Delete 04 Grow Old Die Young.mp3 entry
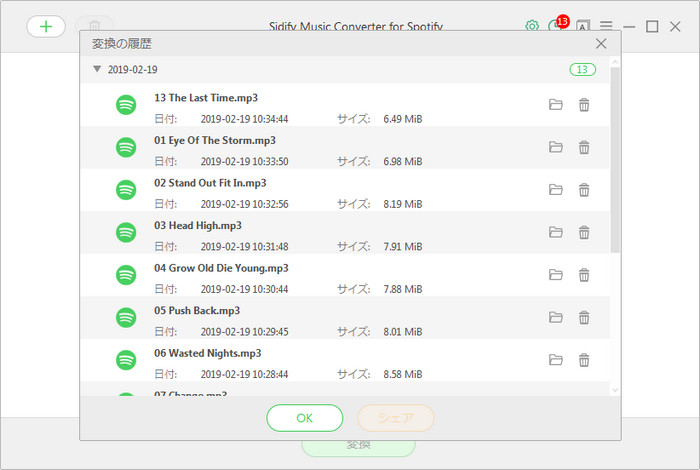This screenshot has height=470, width=700. click(x=584, y=275)
